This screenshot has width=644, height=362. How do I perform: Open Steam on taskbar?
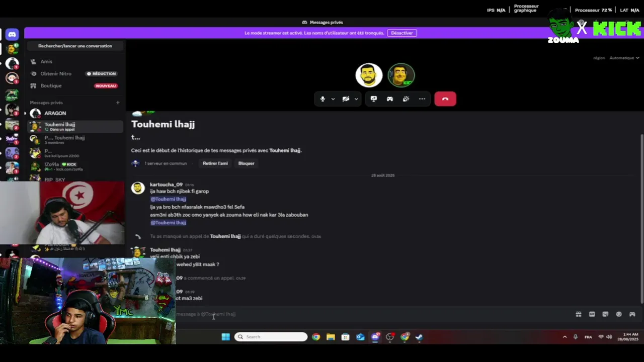pyautogui.click(x=419, y=337)
